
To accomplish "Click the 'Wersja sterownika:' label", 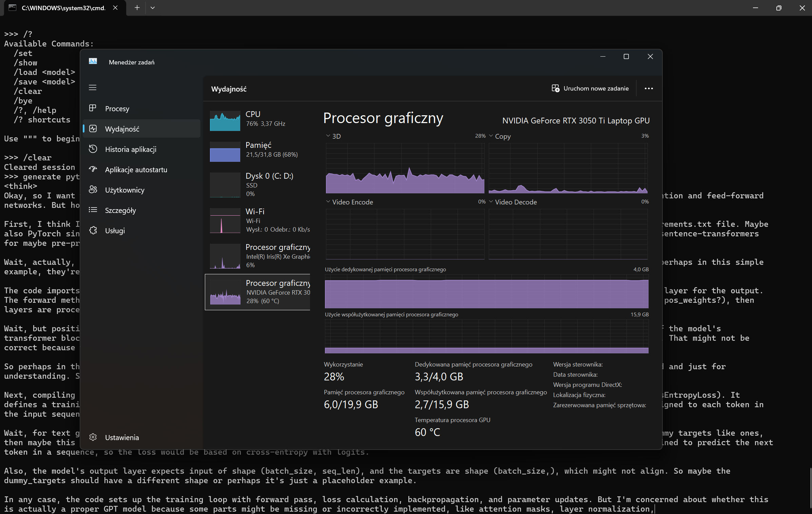I will coord(578,364).
